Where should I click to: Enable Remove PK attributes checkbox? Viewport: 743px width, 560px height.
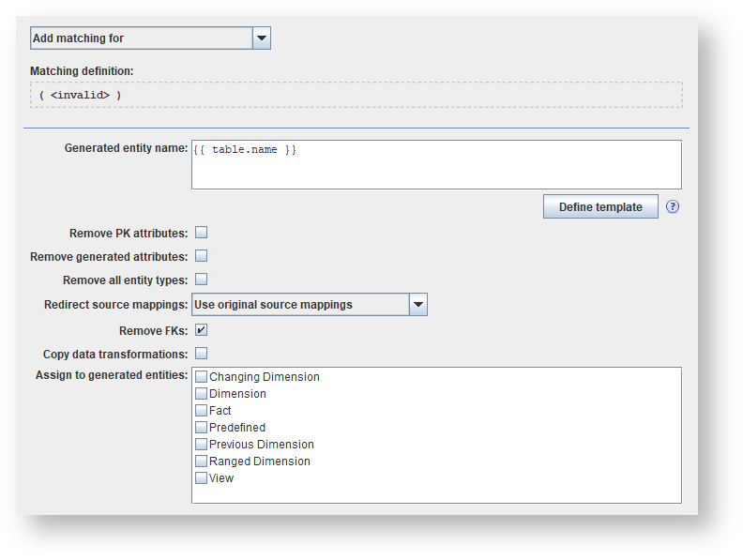coord(201,233)
